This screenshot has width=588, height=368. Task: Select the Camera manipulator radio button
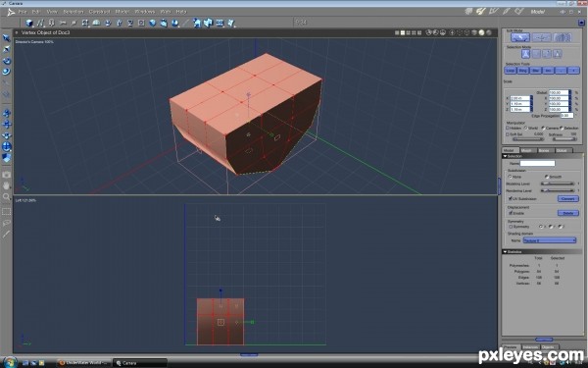tap(543, 128)
